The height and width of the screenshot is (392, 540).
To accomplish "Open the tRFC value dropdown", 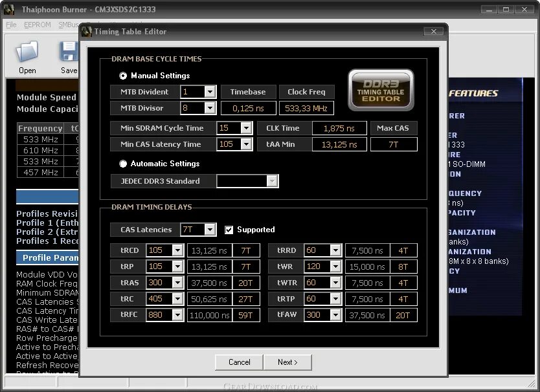I will pyautogui.click(x=177, y=314).
